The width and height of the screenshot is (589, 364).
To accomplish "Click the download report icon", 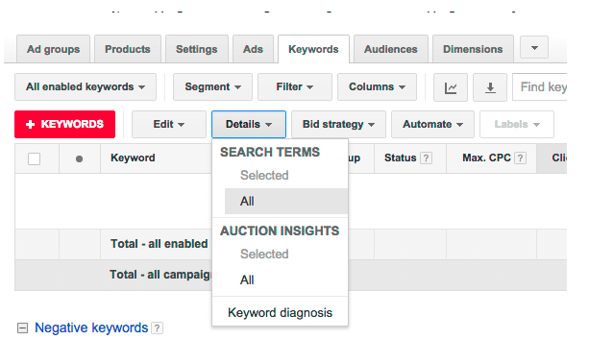I will 490,87.
